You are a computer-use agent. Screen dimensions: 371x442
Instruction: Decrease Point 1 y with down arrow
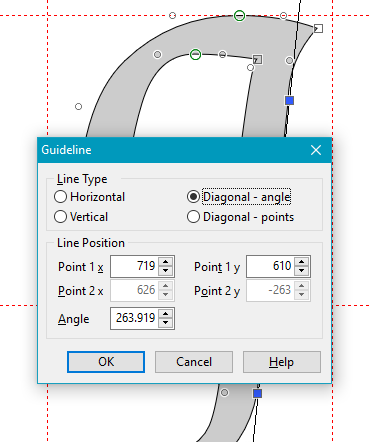pos(302,271)
